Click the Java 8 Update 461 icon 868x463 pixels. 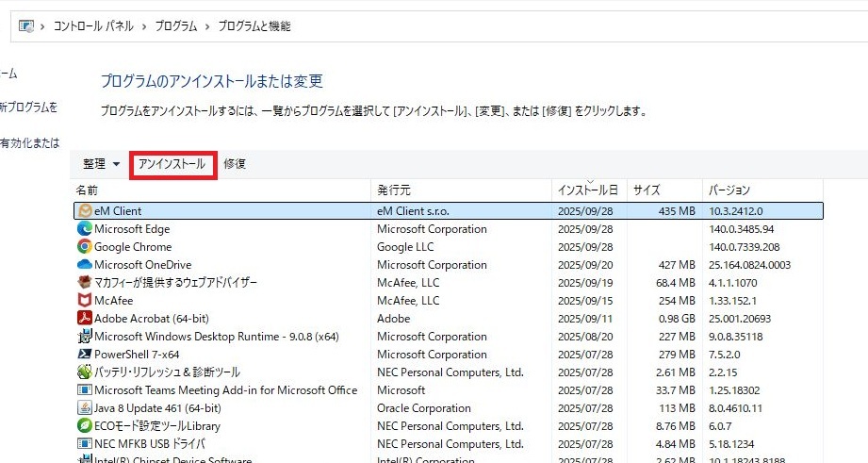click(85, 408)
